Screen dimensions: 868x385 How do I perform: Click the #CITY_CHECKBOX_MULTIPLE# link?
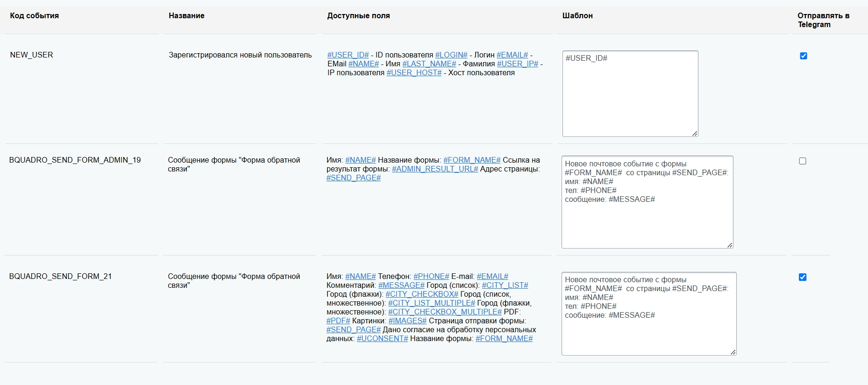[445, 312]
